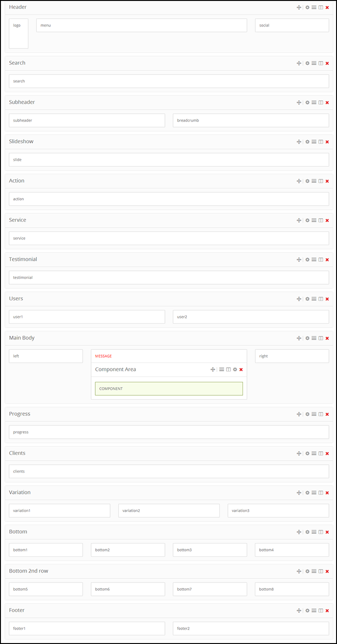The height and width of the screenshot is (644, 337).
Task: Open columns layout icon for Footer section
Action: pyautogui.click(x=321, y=611)
